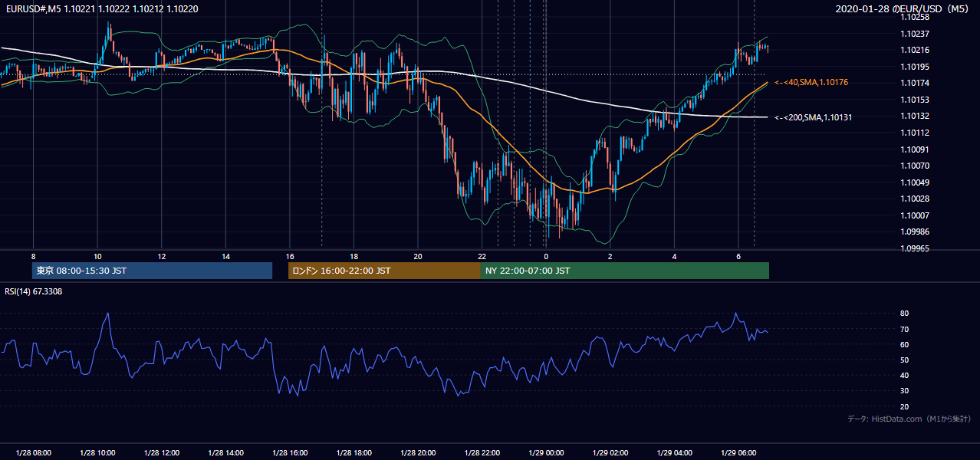The height and width of the screenshot is (460, 980).
Task: Click the 1/29 04:00 time label
Action: (674, 452)
